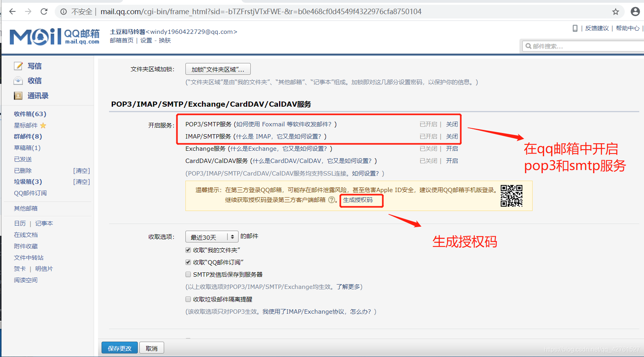Open 什么是CardDAV/CalDAV help link
The width and height of the screenshot is (644, 357).
pos(313,161)
